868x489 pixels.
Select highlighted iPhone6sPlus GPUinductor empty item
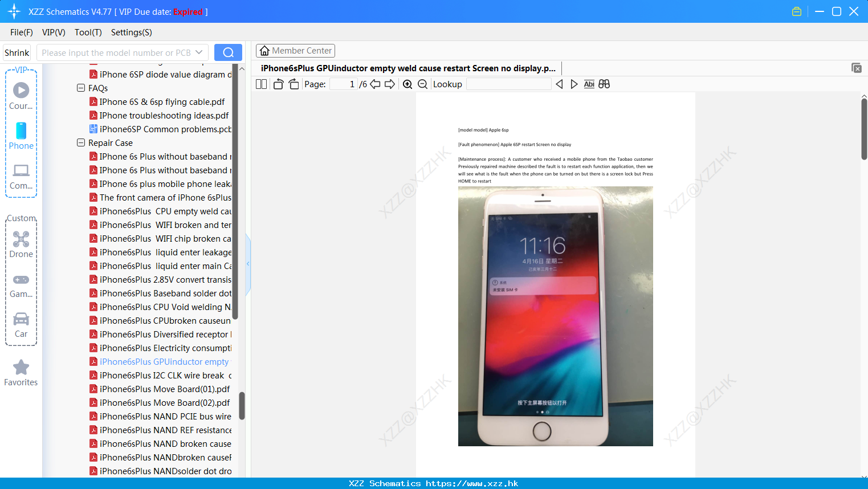pos(160,362)
